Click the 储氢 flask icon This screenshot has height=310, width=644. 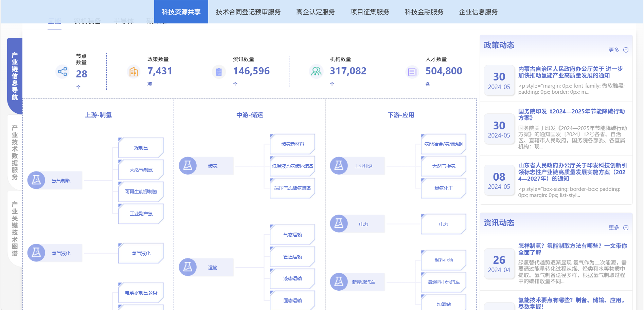[x=188, y=166]
